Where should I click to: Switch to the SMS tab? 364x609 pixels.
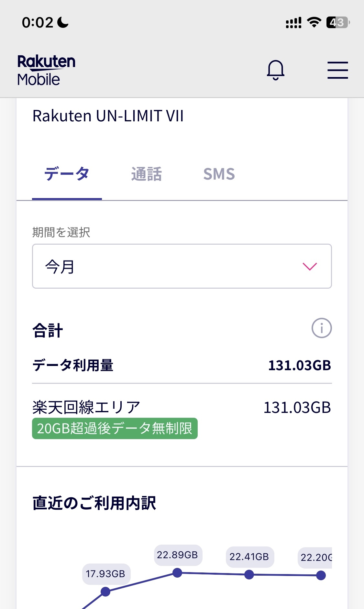click(219, 174)
